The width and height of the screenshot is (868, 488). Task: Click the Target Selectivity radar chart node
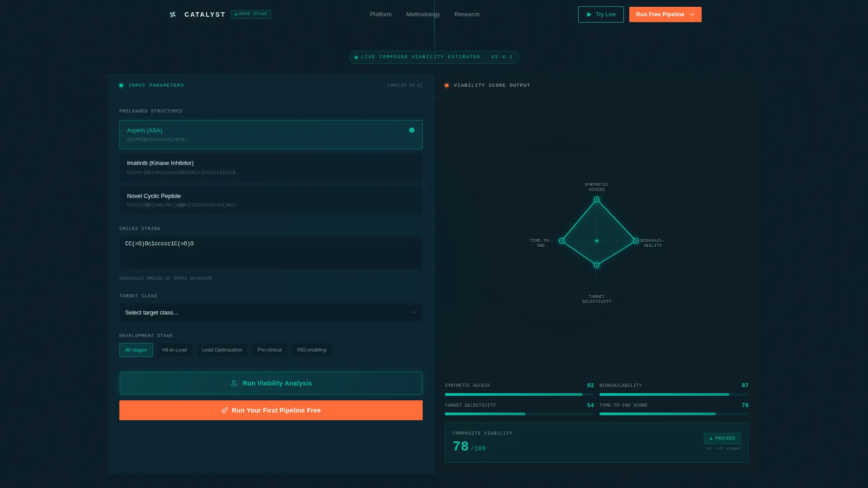(x=597, y=265)
